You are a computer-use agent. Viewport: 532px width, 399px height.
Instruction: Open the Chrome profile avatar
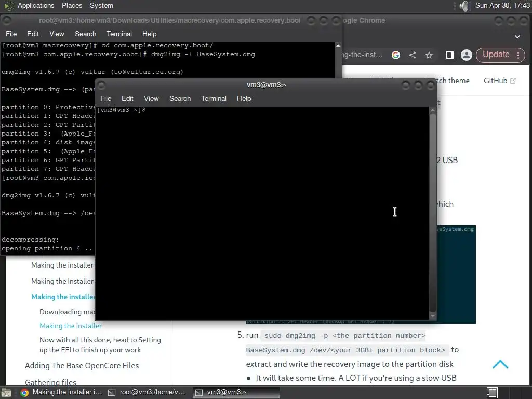(467, 55)
